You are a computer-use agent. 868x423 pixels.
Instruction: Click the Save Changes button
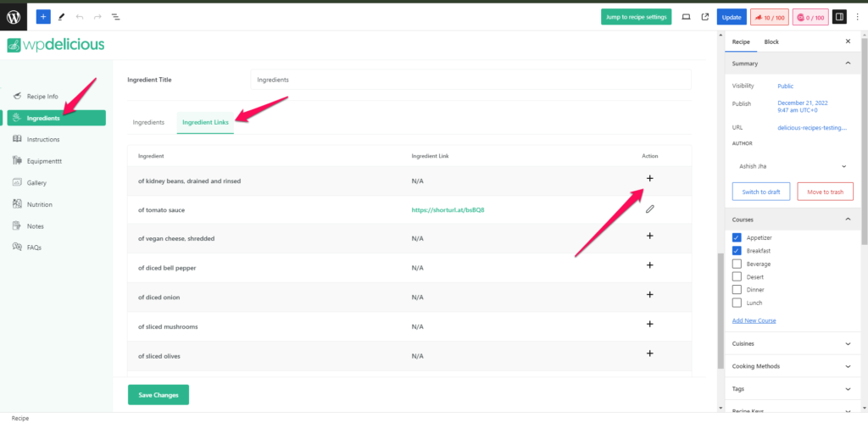(x=159, y=395)
